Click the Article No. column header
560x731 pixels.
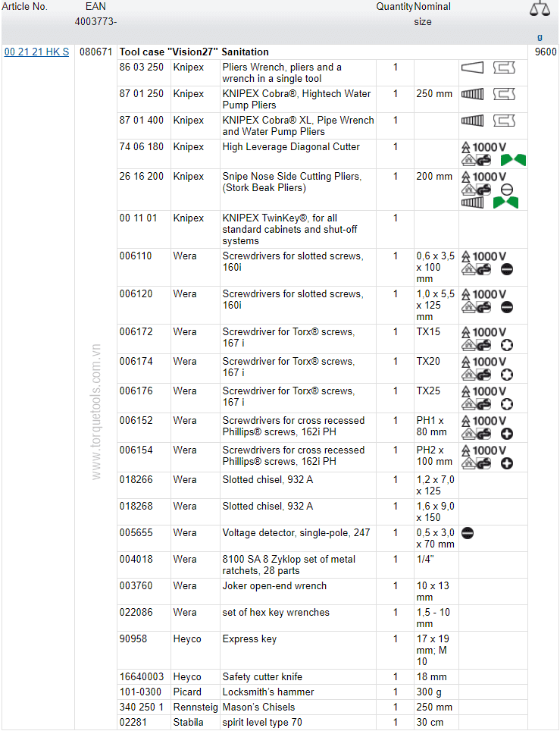click(25, 7)
